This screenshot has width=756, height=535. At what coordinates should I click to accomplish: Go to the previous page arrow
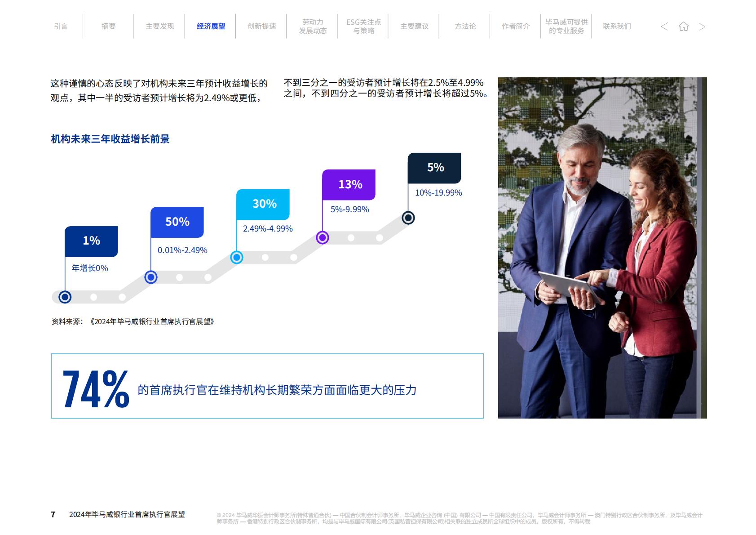pyautogui.click(x=664, y=27)
